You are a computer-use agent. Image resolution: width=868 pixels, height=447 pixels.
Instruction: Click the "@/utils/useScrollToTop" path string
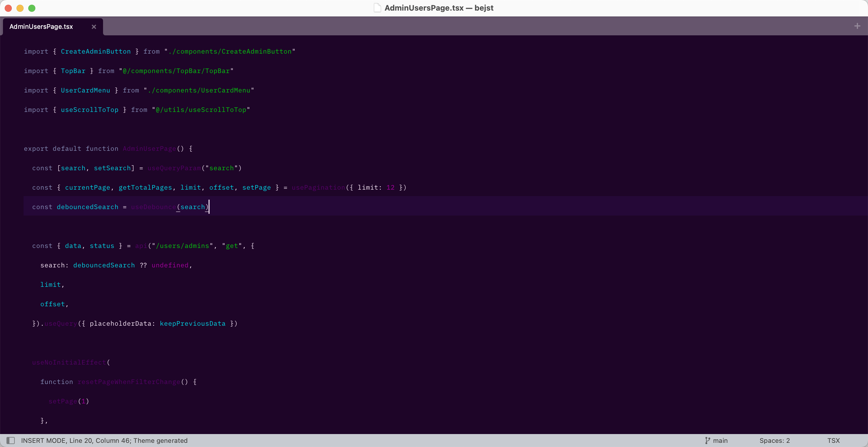pos(201,110)
